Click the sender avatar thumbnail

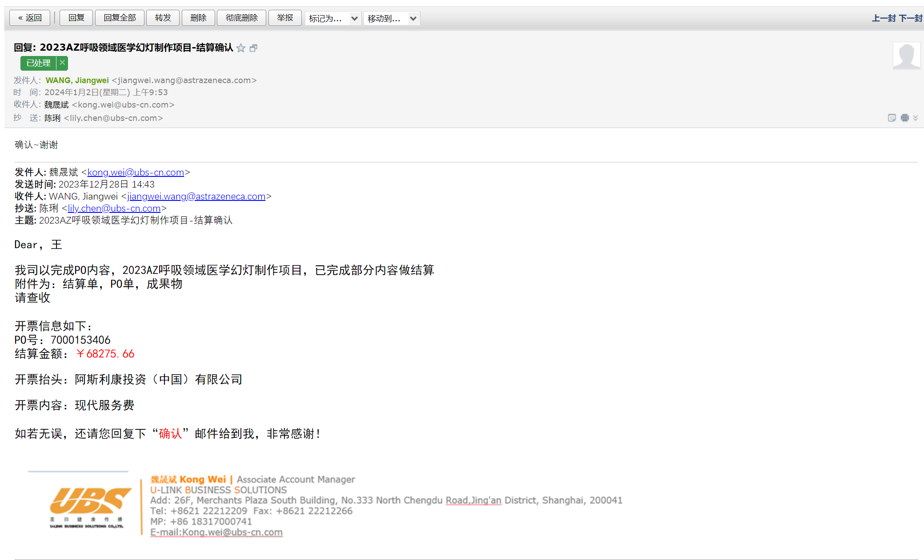tap(906, 56)
